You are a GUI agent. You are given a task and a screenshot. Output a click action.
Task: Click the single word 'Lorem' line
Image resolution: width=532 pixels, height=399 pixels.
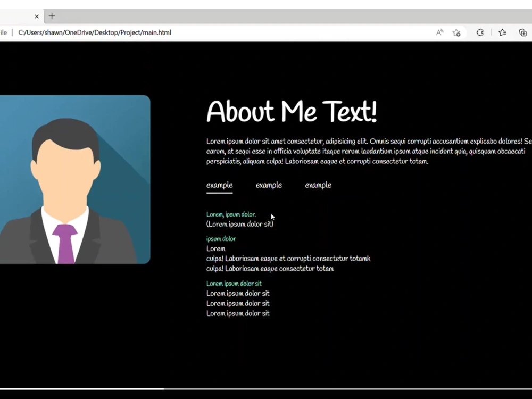(x=216, y=248)
